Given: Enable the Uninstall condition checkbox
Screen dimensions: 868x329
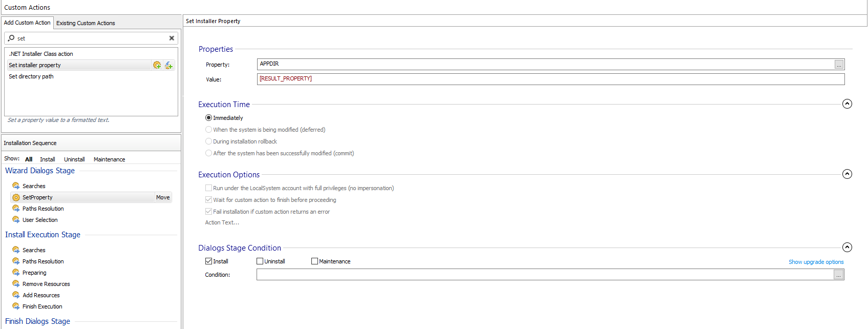Looking at the screenshot, I should (260, 261).
